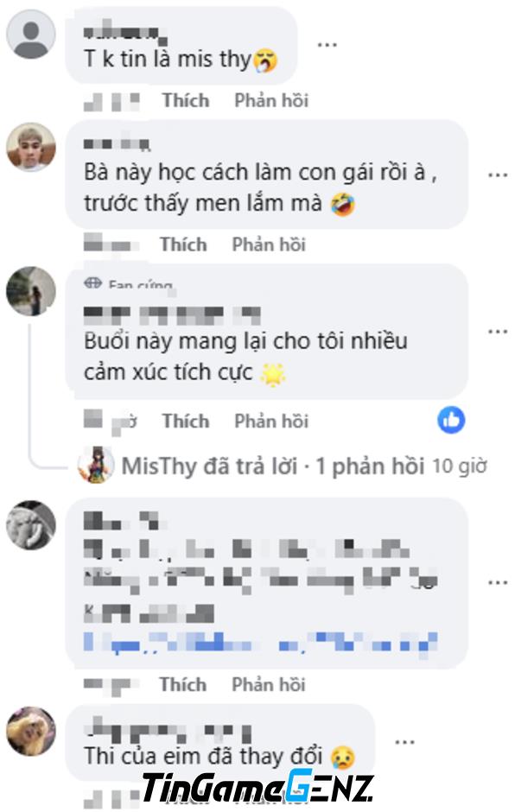
Task: Open three-dot menu beside 'Bà này học cách' comment
Action: tap(498, 175)
